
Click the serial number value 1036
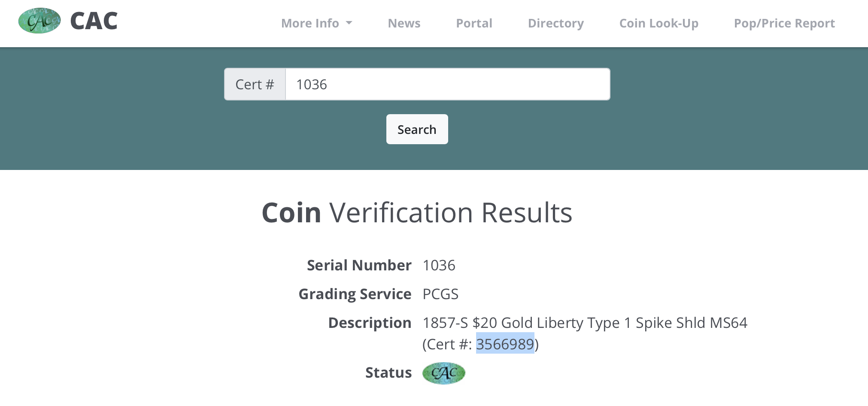coord(439,265)
